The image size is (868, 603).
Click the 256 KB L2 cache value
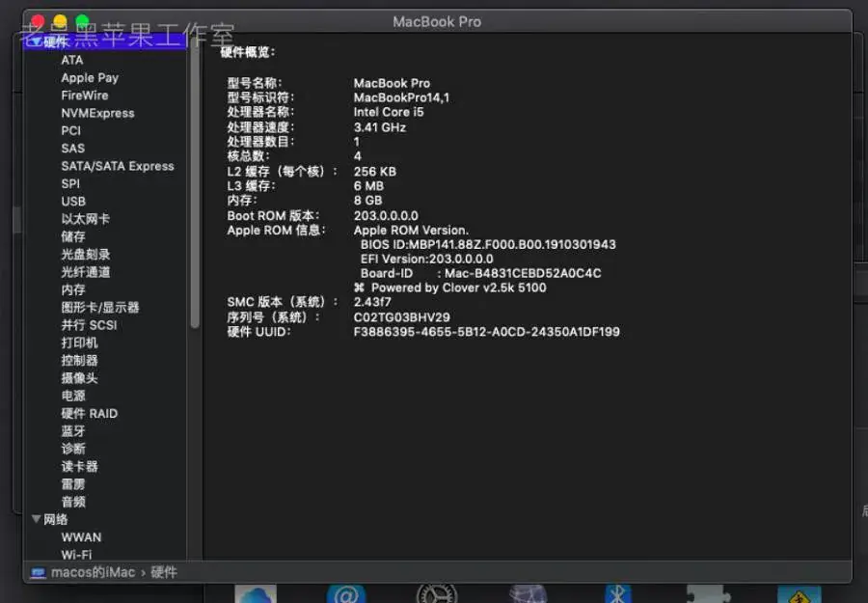tap(375, 172)
